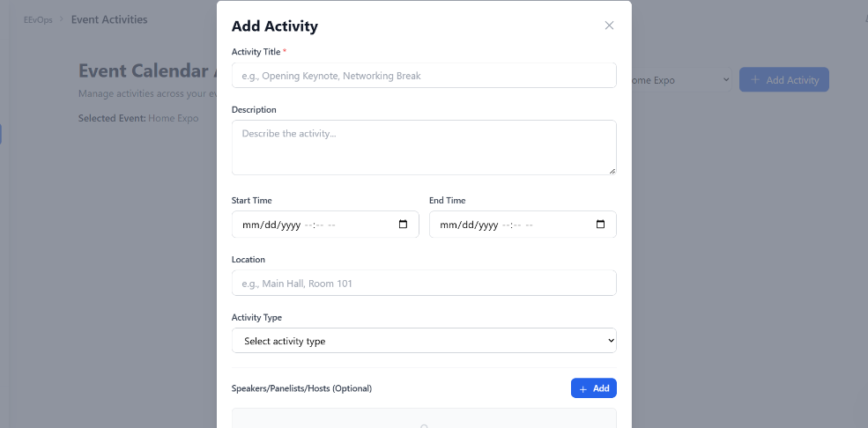Select the hour segment of Start Time
Screen dimensions: 868x428
pos(309,225)
